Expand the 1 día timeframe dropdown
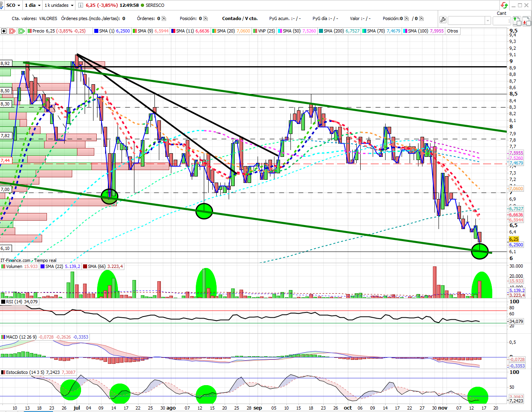 (32, 5)
